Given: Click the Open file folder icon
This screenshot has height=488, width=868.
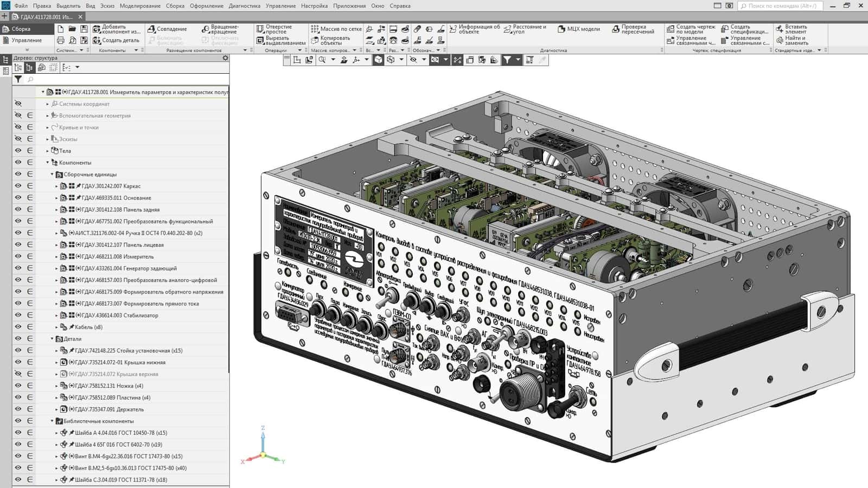Looking at the screenshot, I should coord(72,29).
